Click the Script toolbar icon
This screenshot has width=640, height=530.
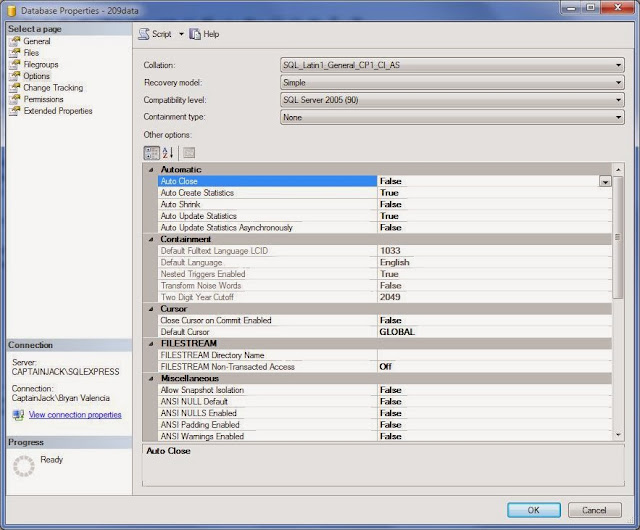coord(144,34)
